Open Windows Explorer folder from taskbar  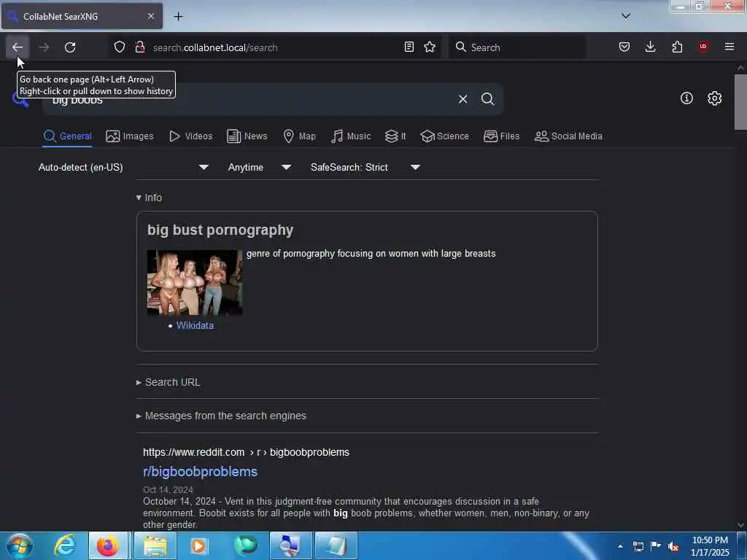tap(155, 545)
